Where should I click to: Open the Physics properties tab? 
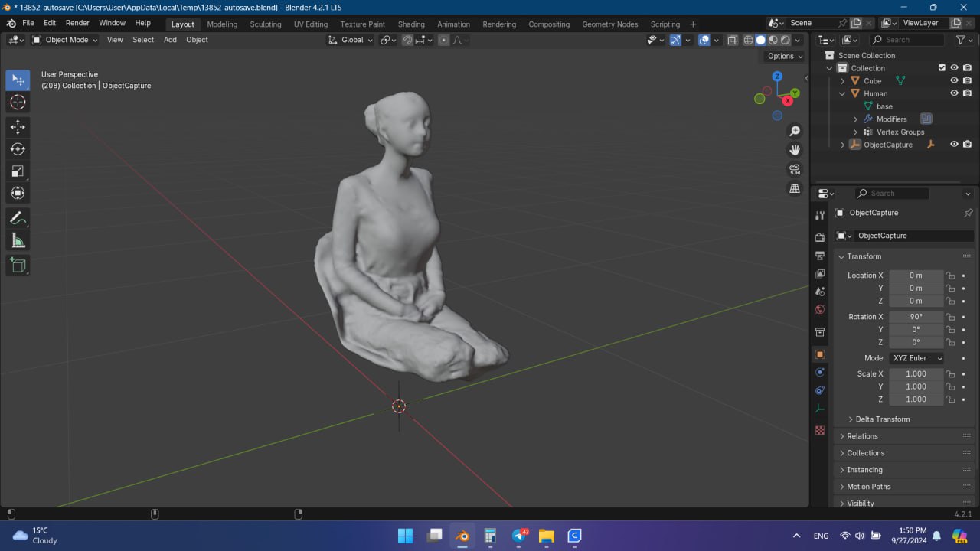pyautogui.click(x=820, y=373)
